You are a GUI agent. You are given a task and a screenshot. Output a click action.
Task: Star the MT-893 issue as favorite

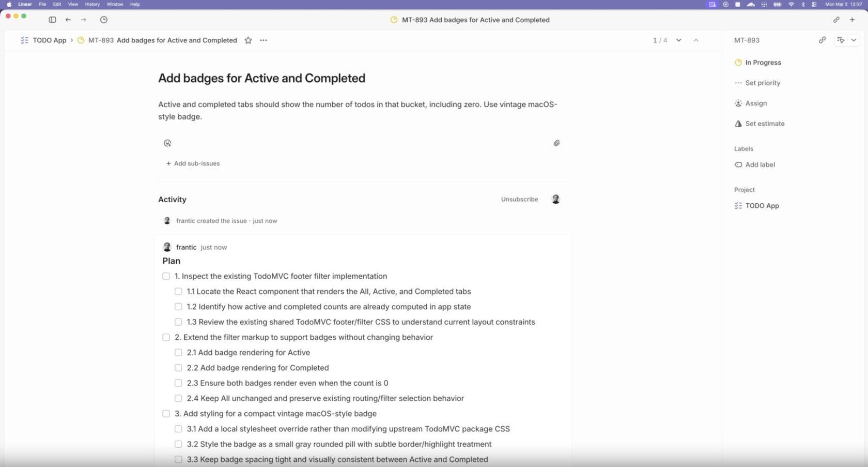[x=248, y=40]
